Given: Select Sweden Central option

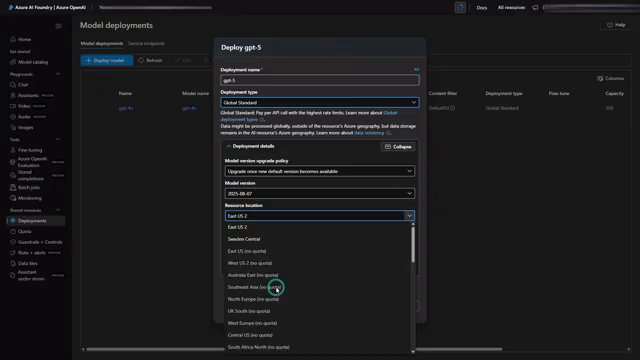Looking at the screenshot, I should coord(318,239).
